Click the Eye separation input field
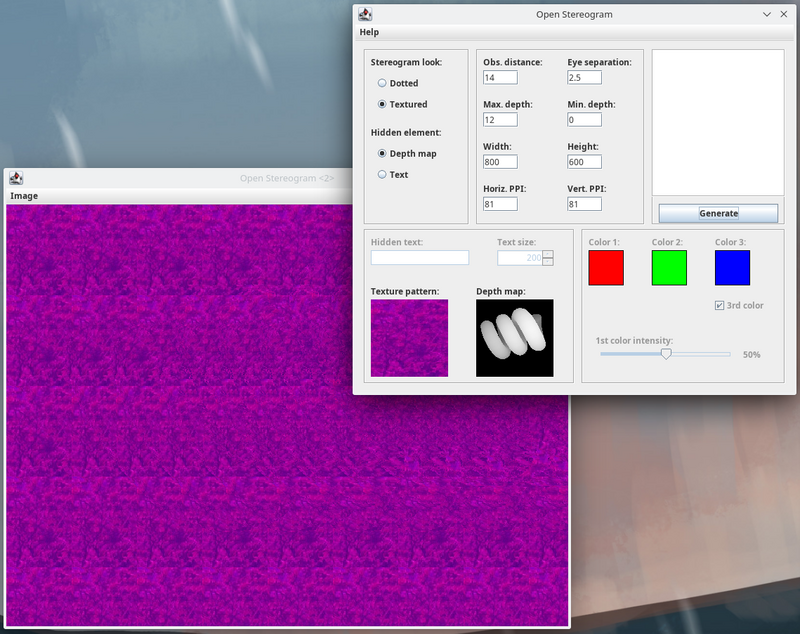Screen dimensions: 800x634 tap(584, 77)
